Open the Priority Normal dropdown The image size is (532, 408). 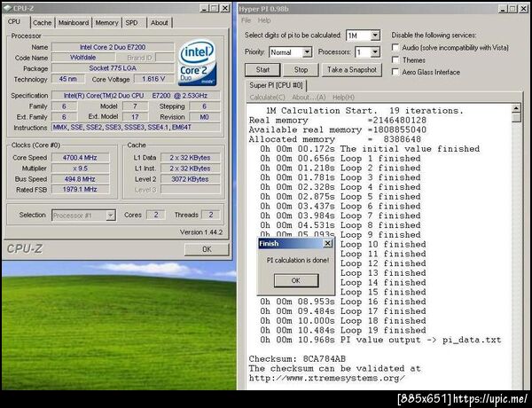click(307, 52)
